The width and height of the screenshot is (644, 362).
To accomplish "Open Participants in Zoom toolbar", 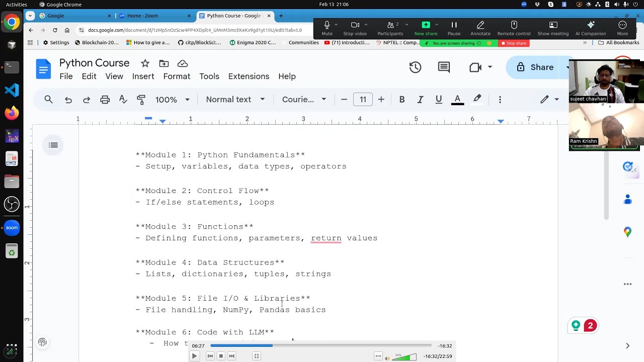I will (390, 29).
